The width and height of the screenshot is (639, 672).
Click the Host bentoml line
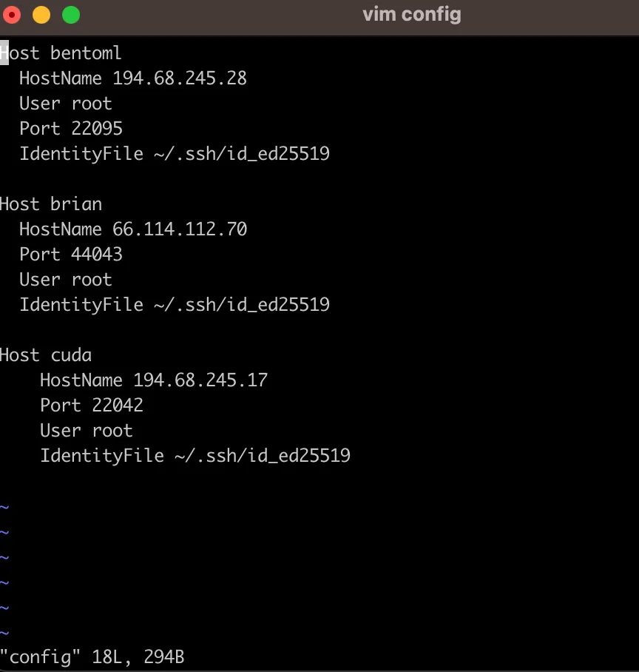click(x=59, y=53)
